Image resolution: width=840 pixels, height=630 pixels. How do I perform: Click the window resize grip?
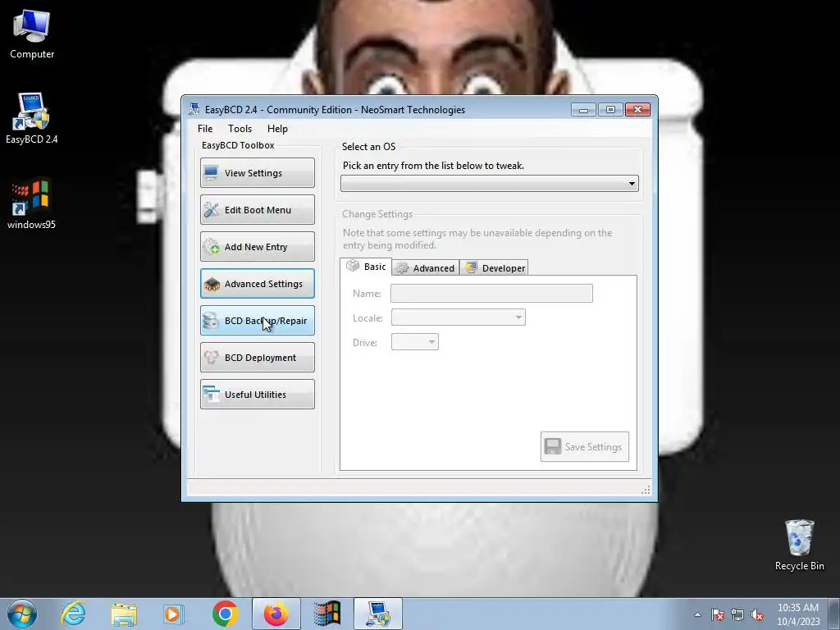pos(646,491)
